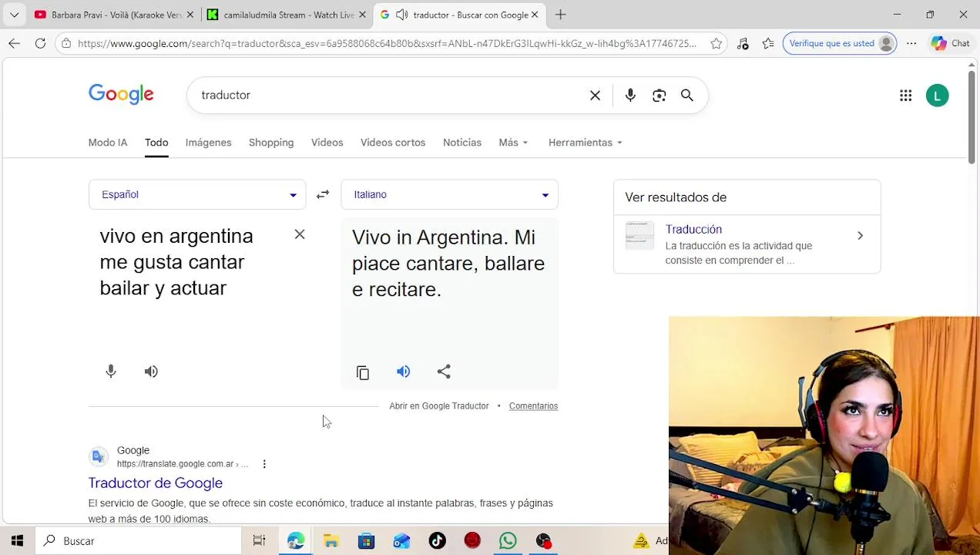Open Abrir en Google Traductor link
980x555 pixels.
click(x=439, y=406)
